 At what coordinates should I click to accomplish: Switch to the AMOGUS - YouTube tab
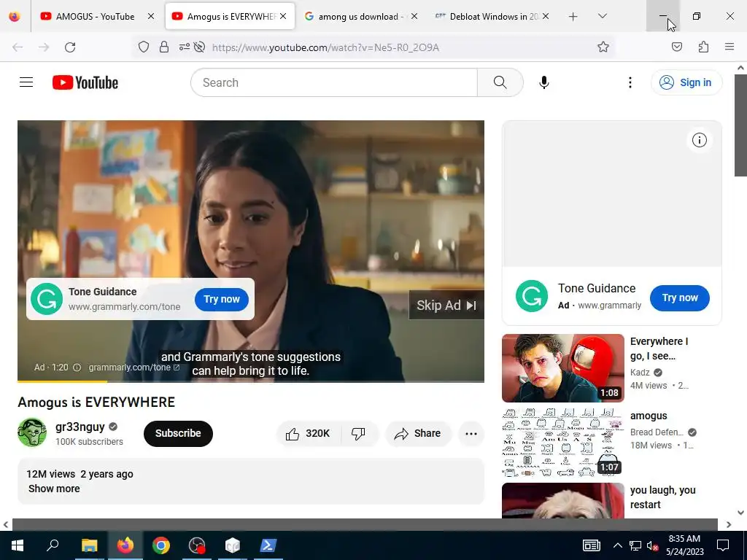click(x=95, y=16)
